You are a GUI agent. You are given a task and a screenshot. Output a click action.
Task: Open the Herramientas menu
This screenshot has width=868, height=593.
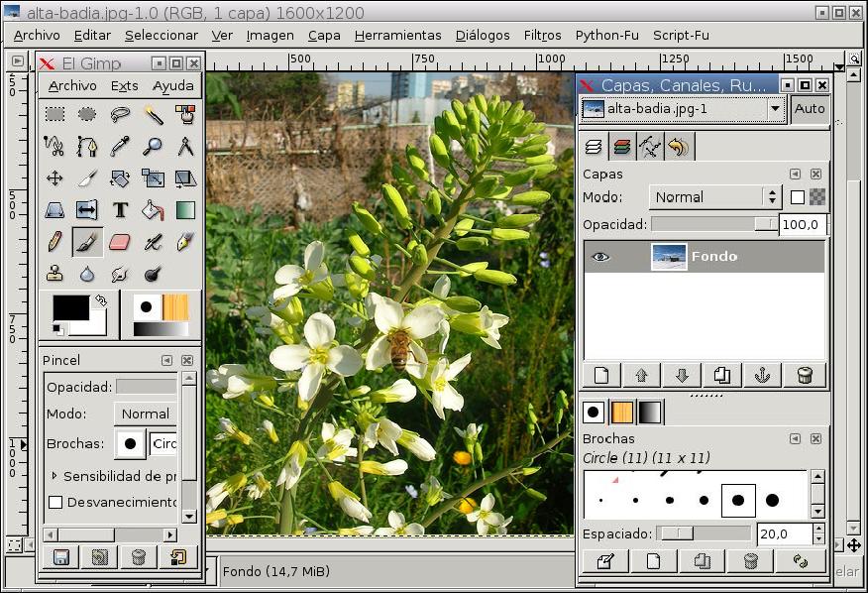pyautogui.click(x=398, y=36)
